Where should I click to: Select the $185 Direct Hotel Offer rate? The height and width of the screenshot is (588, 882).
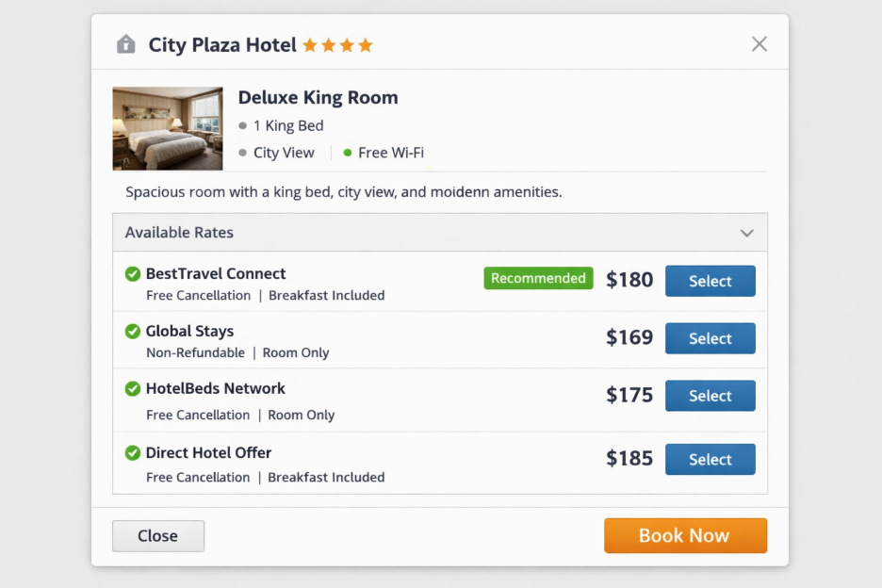coord(710,459)
